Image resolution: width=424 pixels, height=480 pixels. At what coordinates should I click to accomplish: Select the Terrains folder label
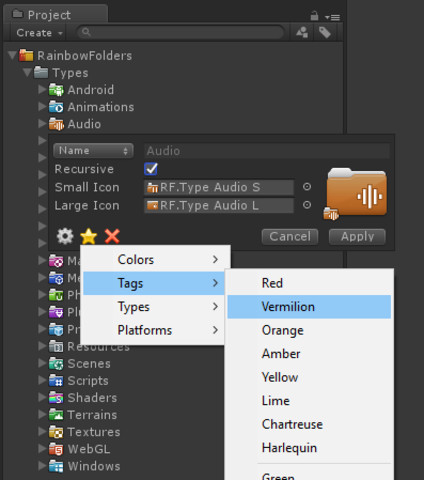[x=92, y=415]
